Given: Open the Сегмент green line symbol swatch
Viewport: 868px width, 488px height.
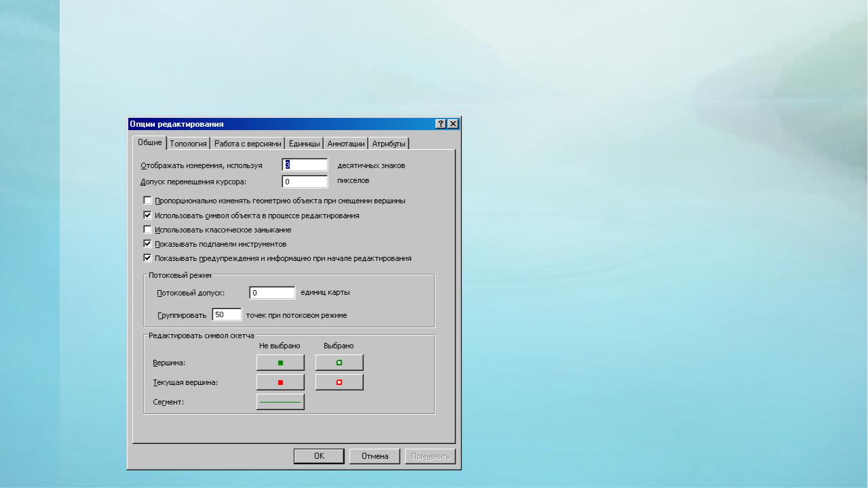Looking at the screenshot, I should pos(280,402).
